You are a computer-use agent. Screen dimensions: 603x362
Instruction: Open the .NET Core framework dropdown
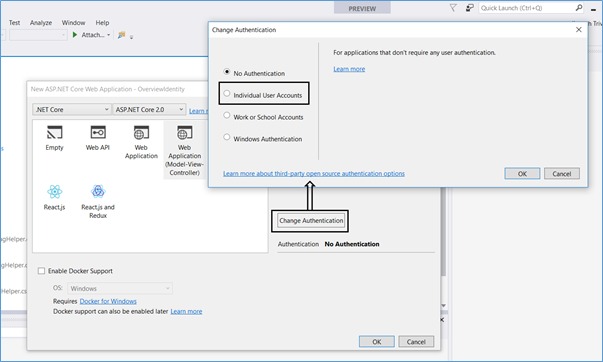click(72, 110)
